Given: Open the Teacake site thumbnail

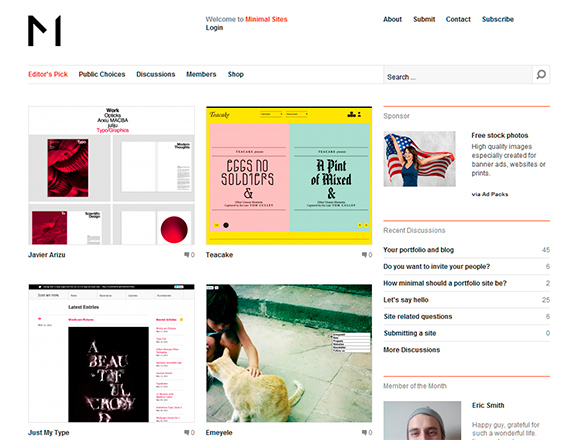Looking at the screenshot, I should pyautogui.click(x=289, y=175).
